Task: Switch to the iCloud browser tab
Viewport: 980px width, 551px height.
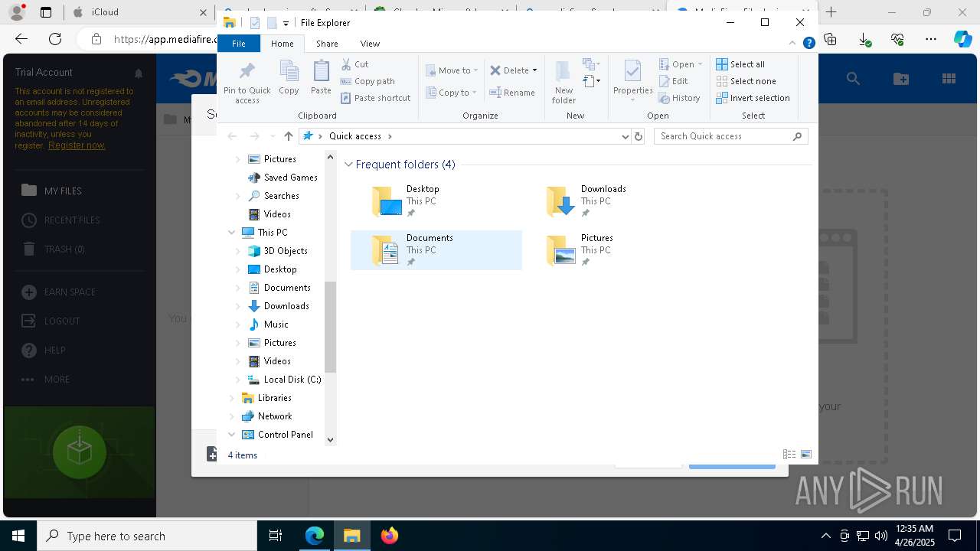Action: 139,12
